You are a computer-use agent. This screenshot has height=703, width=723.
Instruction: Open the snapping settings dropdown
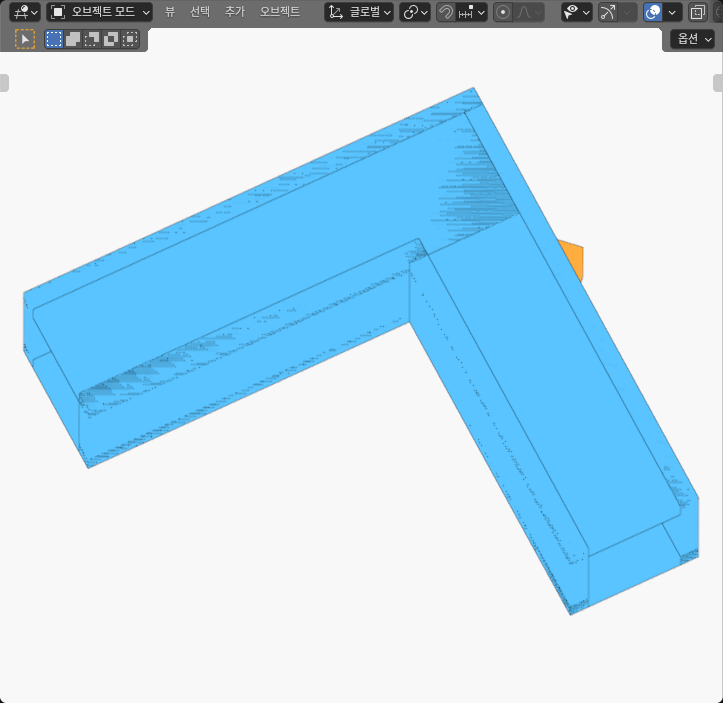click(x=471, y=12)
